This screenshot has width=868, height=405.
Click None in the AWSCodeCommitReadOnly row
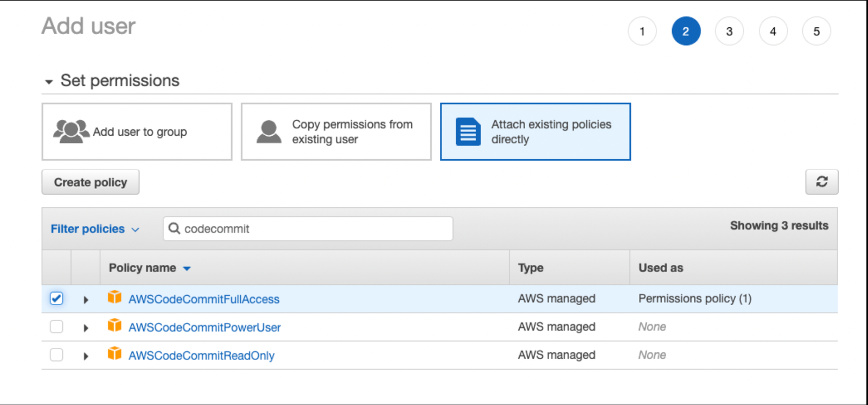coord(652,355)
